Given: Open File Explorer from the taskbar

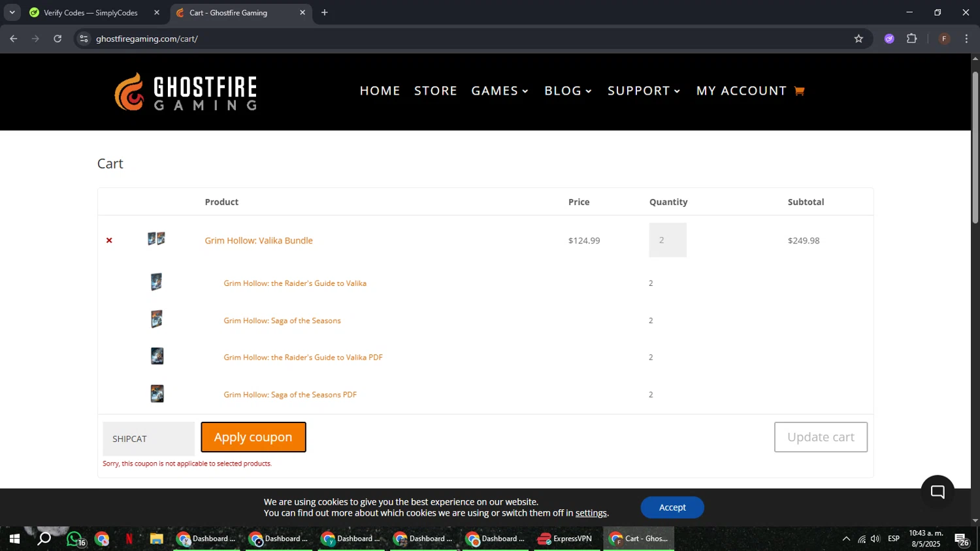Looking at the screenshot, I should click(156, 539).
